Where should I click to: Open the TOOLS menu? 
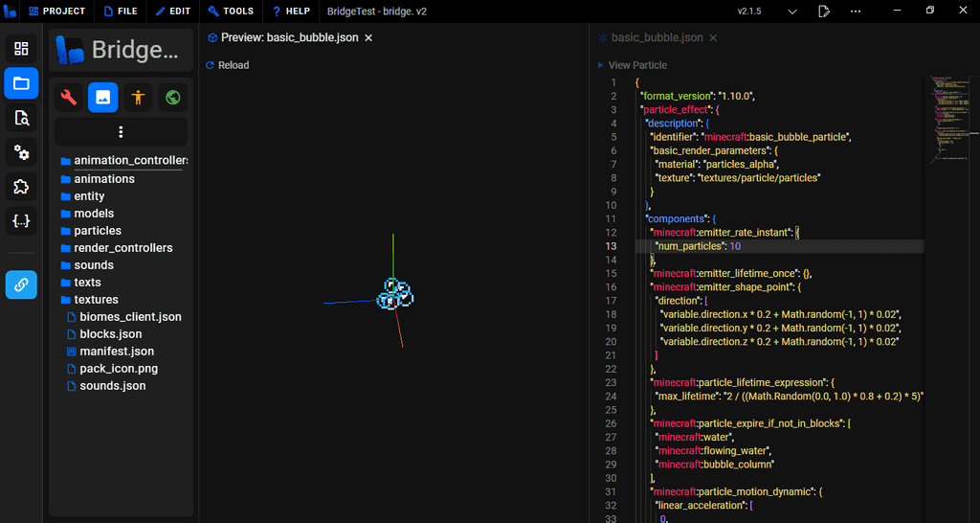(x=231, y=11)
